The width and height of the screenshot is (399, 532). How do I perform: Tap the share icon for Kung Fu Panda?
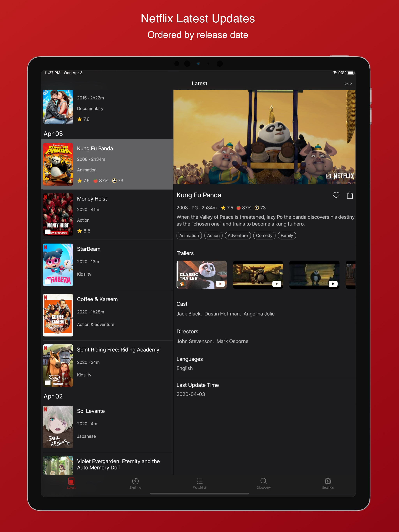pos(350,195)
